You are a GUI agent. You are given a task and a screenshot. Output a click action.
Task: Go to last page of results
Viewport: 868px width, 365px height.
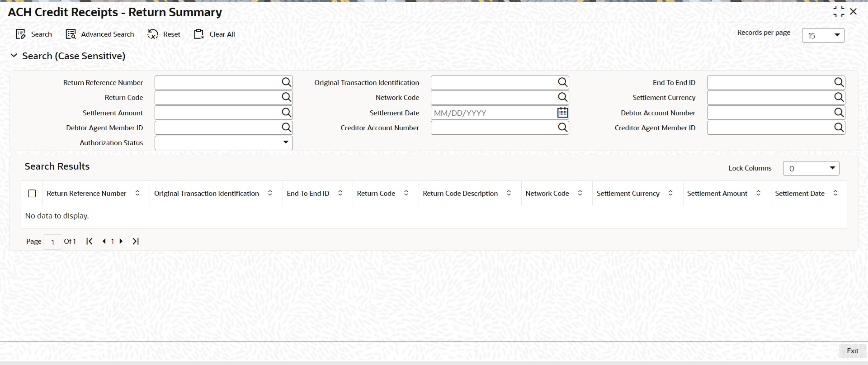point(136,242)
